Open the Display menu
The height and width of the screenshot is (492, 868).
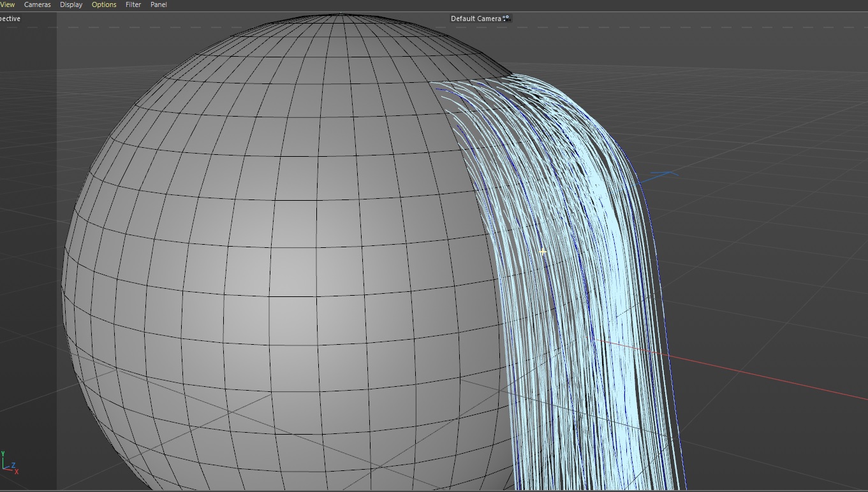[x=71, y=4]
